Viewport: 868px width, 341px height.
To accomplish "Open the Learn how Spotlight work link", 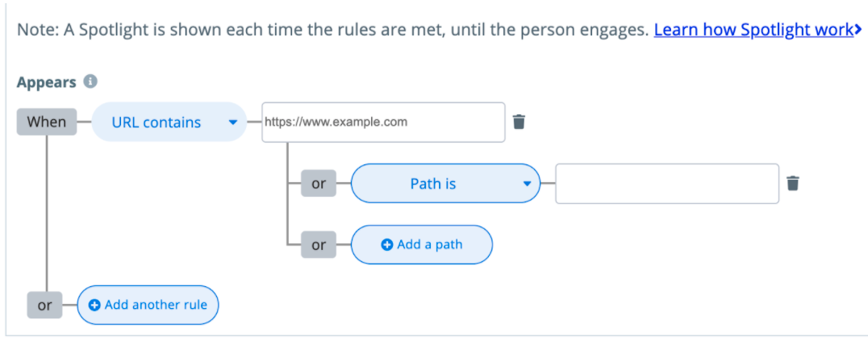I will (x=754, y=29).
